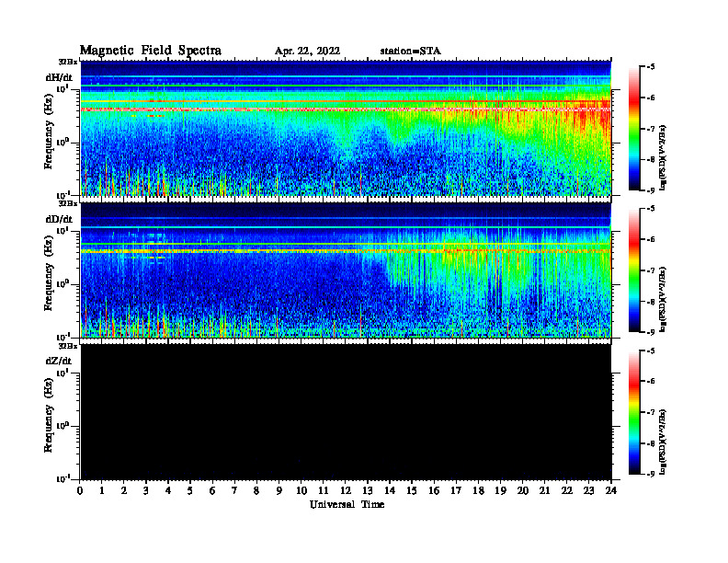Click the color bar beside the dH/dt panel
The image size is (728, 563).
(x=634, y=129)
